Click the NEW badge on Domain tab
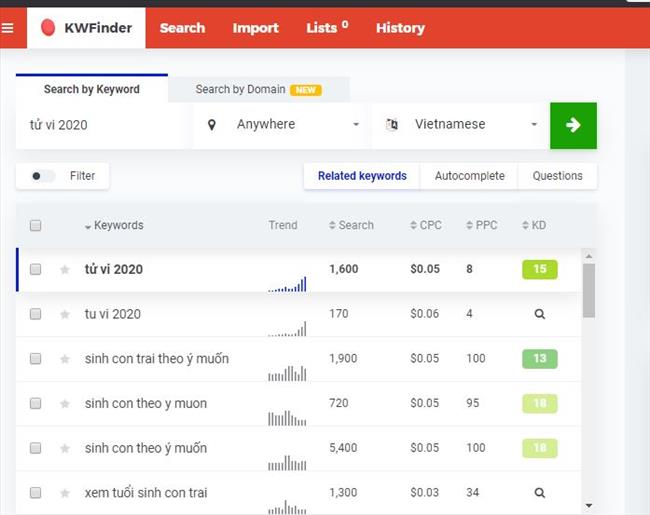This screenshot has height=515, width=650. coord(306,90)
